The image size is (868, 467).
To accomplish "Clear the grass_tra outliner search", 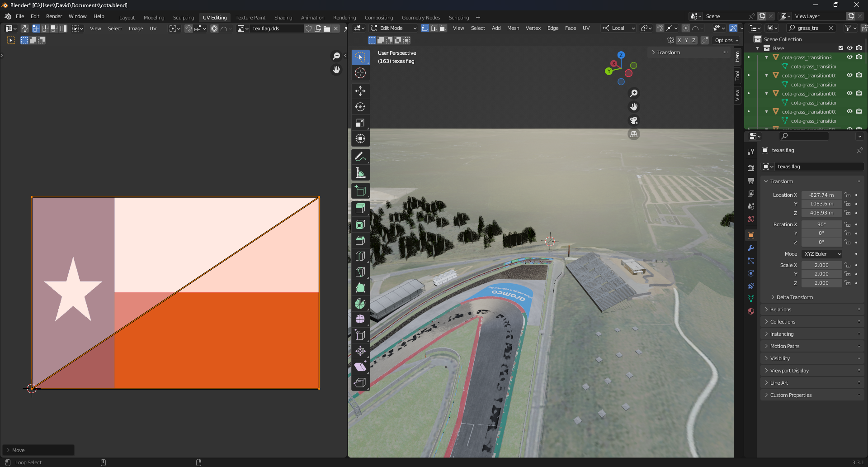I will 831,28.
